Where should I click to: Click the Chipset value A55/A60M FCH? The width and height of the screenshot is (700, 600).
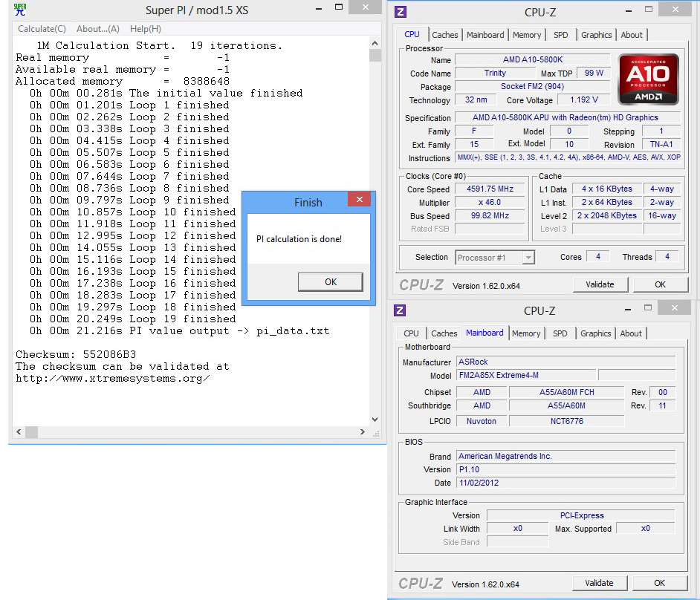click(x=566, y=392)
